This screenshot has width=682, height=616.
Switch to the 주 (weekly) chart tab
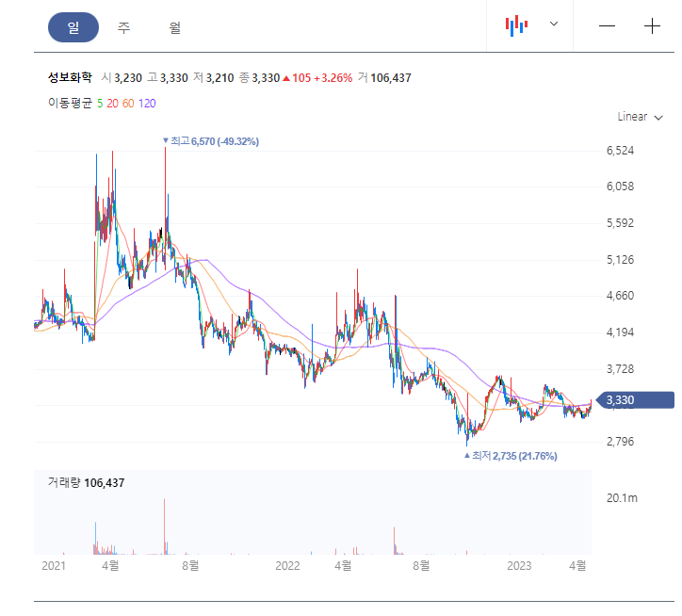pos(124,28)
